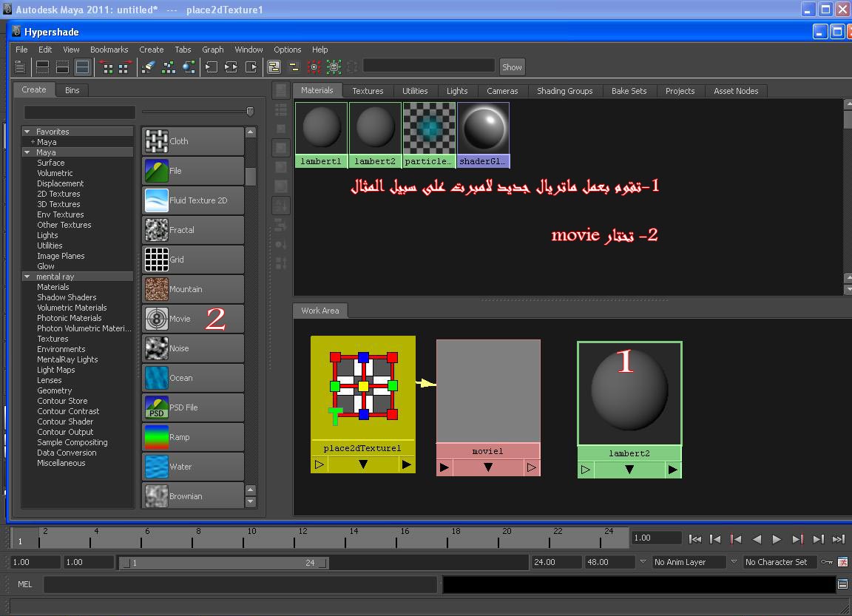
Task: Toggle the auto keyframe key icon
Action: point(826,562)
